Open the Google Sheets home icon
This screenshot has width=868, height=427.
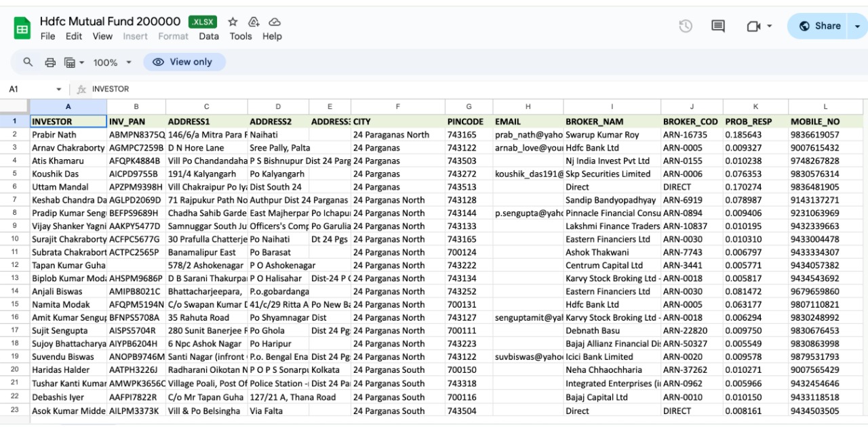pyautogui.click(x=22, y=28)
